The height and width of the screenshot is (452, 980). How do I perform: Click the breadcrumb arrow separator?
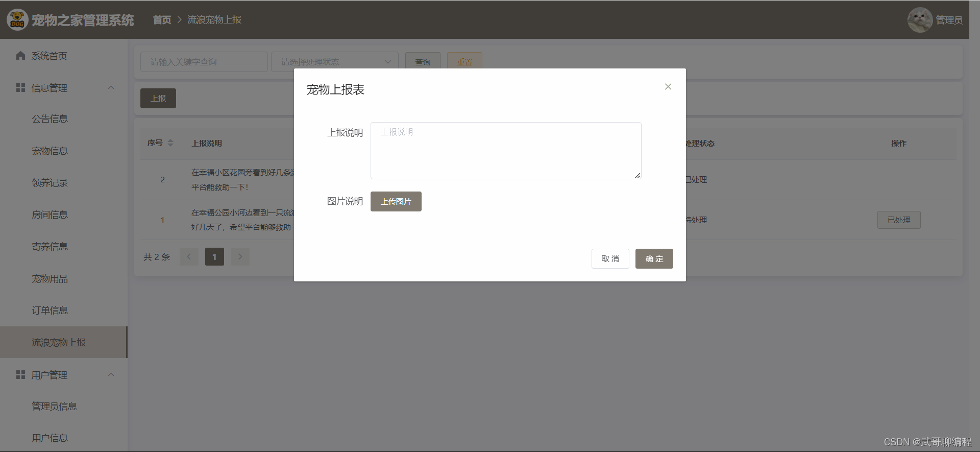pyautogui.click(x=179, y=20)
